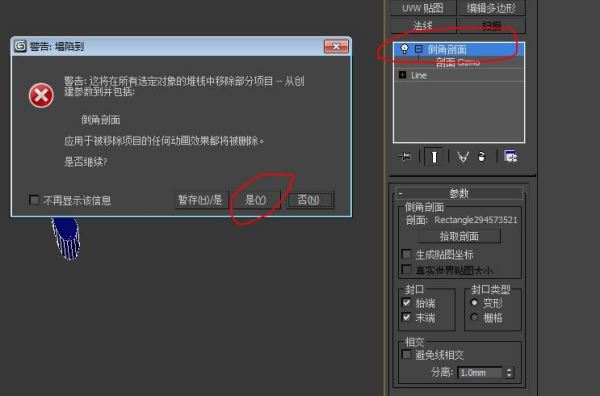Click the 法线 modifier button

(x=423, y=25)
